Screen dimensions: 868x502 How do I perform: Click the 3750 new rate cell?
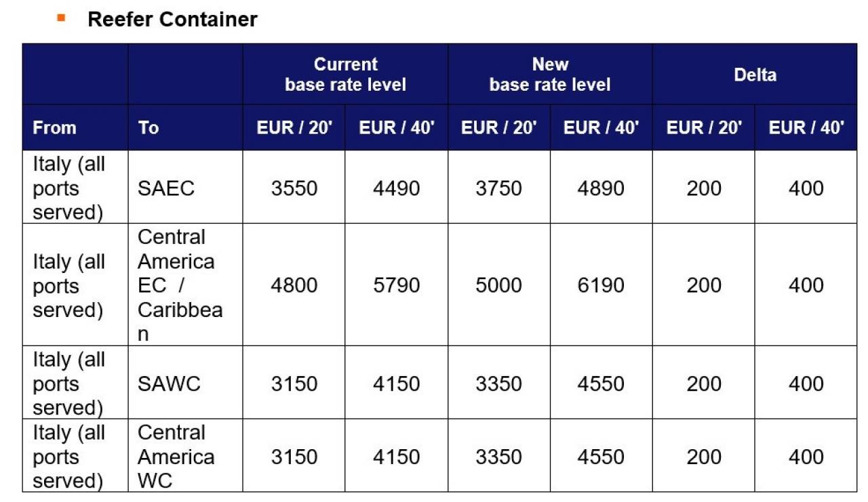tap(498, 188)
